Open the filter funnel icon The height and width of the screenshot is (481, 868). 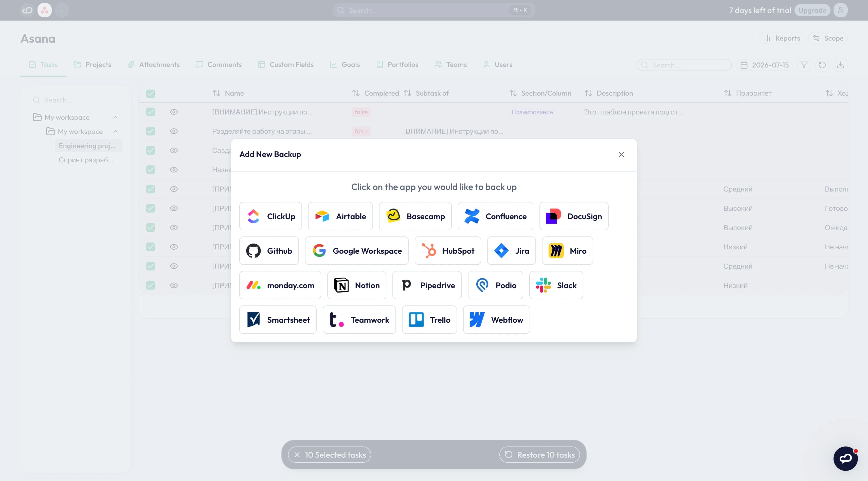point(804,65)
